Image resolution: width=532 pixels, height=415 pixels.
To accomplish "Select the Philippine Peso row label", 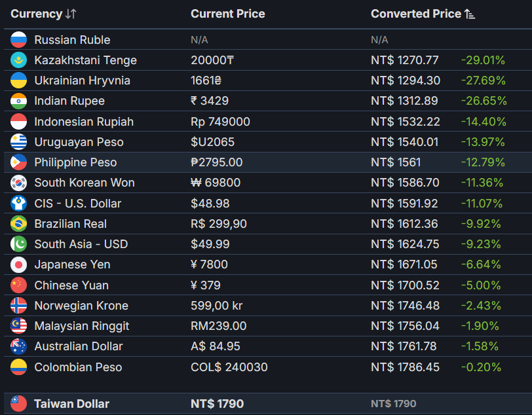I will click(x=75, y=162).
